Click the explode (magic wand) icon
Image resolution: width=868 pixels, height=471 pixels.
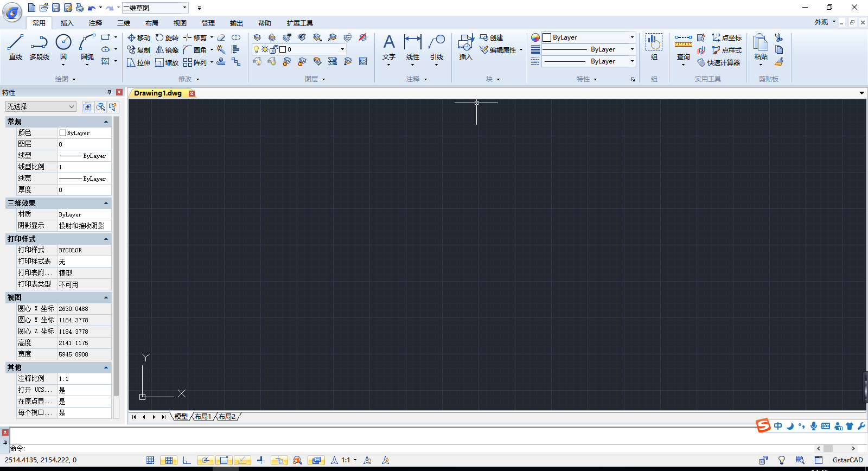pos(221,49)
